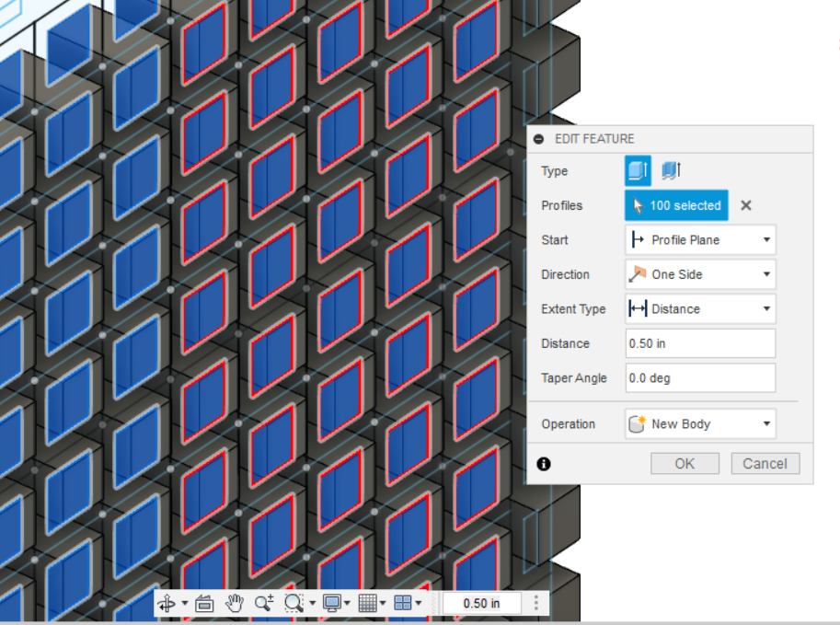Open the Extent Type Distance dropdown
Screen dimensions: 840x625
click(700, 308)
